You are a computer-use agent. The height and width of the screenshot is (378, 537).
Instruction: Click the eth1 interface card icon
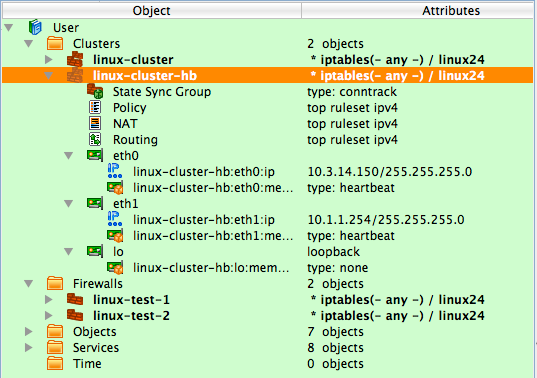coord(95,203)
